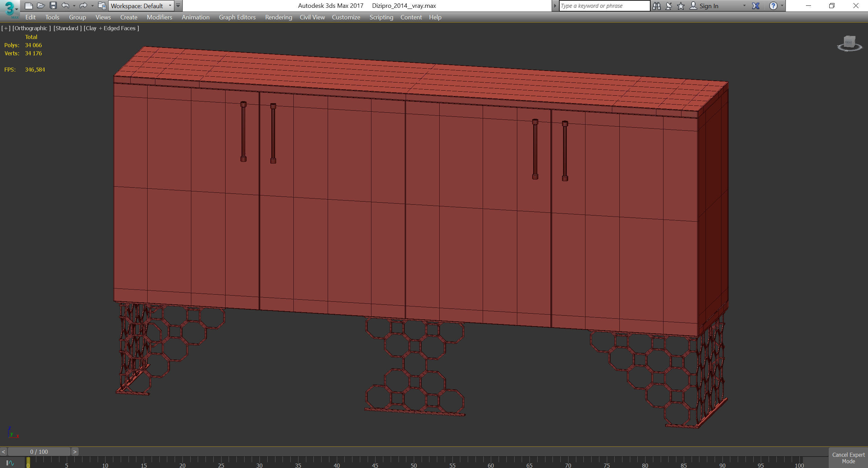Expand the undo history dropdown arrow
Screen dimensions: 868x468
point(74,6)
